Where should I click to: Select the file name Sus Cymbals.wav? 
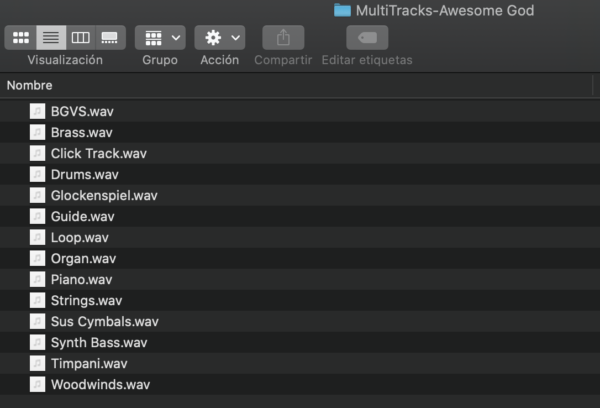click(x=105, y=322)
